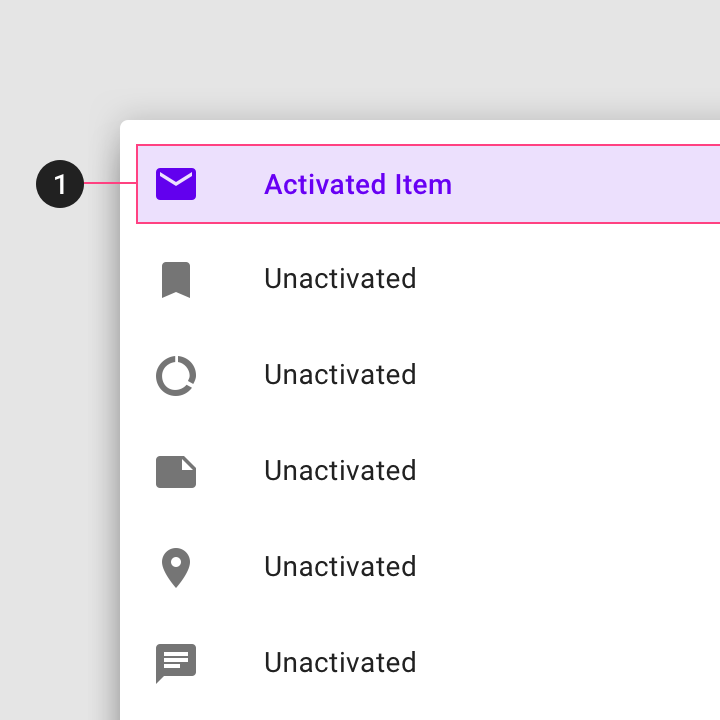The image size is (720, 720).
Task: Choose Unactivated label beside the location pin
Action: point(340,567)
